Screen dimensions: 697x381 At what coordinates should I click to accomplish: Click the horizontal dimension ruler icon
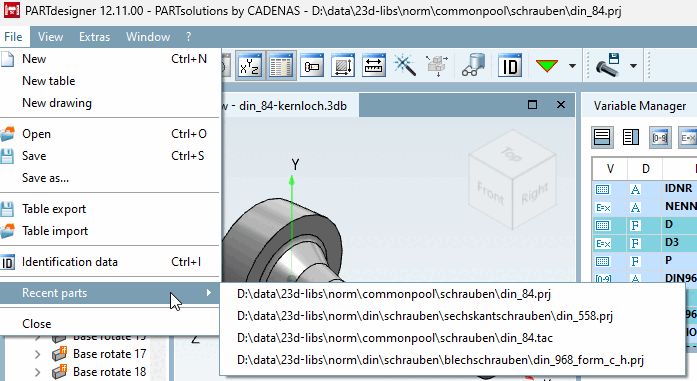[373, 66]
